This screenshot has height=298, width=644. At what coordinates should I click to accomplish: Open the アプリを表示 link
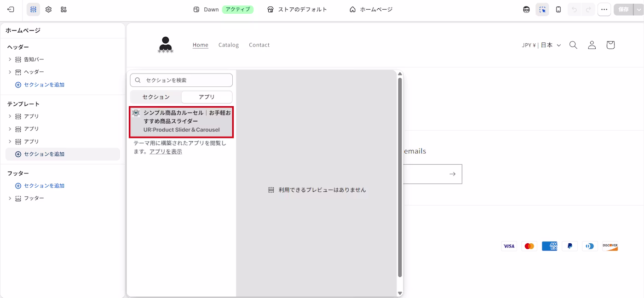[x=166, y=152]
